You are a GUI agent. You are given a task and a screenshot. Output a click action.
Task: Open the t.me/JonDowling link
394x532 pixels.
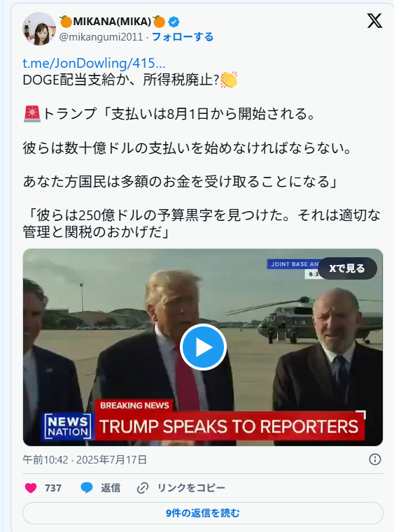[x=94, y=63]
